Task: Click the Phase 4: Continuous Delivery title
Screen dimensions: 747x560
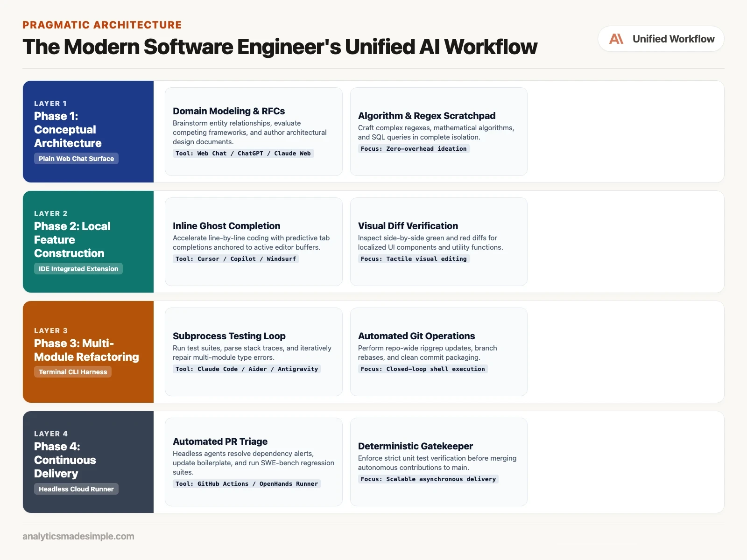Action: (x=65, y=460)
